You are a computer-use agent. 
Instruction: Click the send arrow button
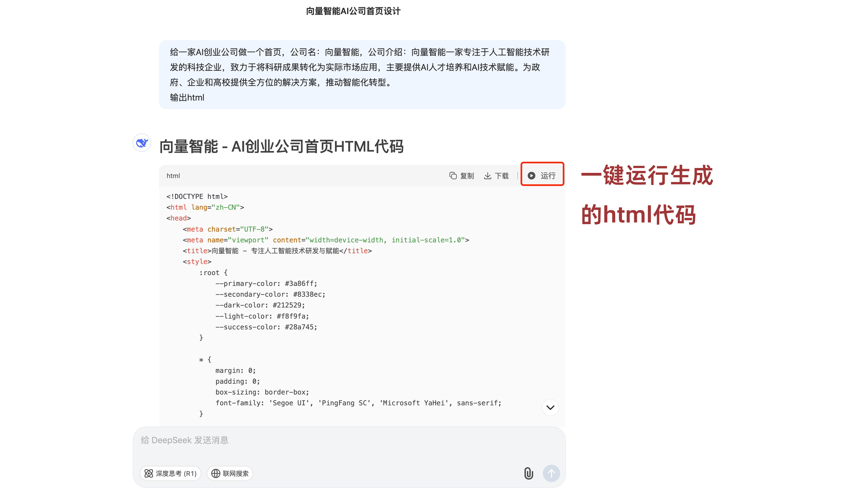coord(551,474)
